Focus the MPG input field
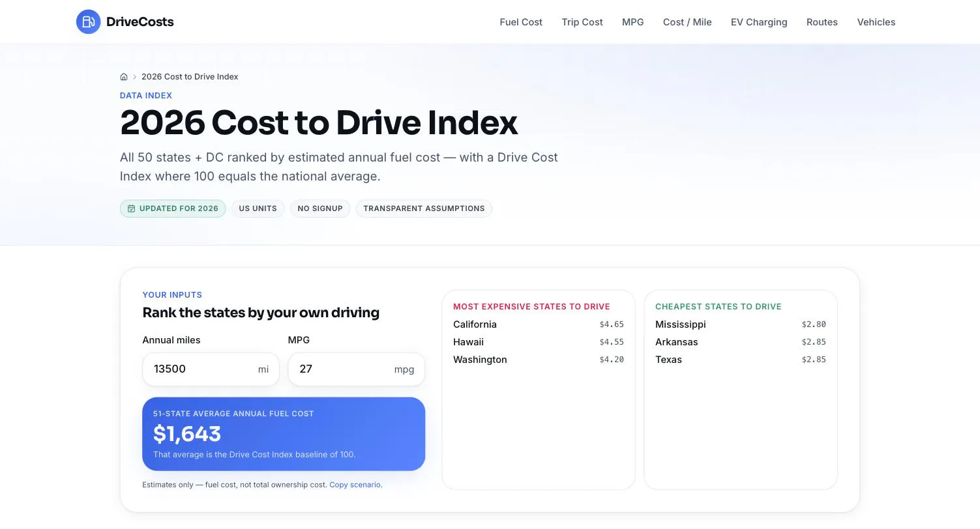 [356, 369]
